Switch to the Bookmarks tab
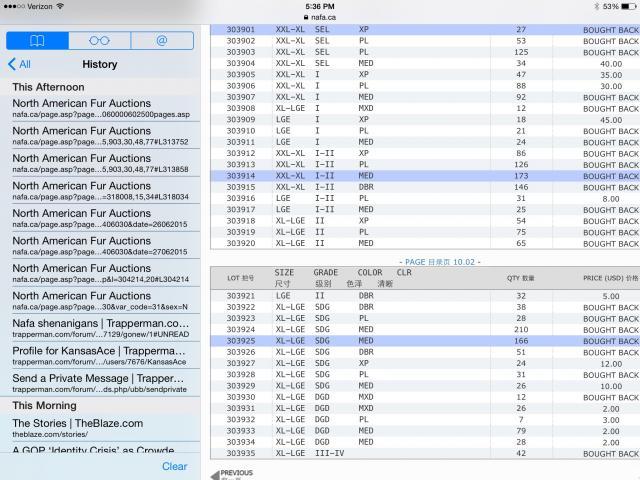The height and width of the screenshot is (480, 640). point(37,41)
